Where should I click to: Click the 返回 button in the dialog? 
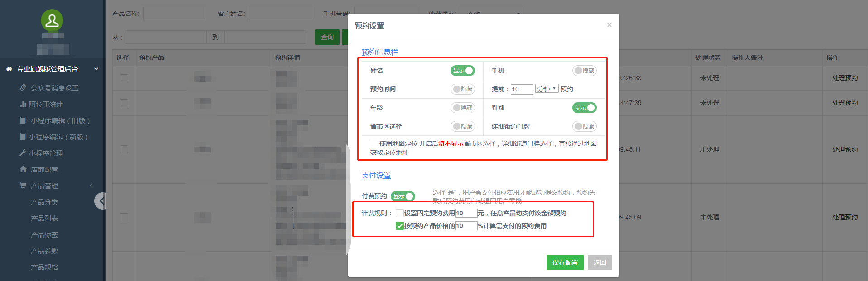click(x=599, y=262)
